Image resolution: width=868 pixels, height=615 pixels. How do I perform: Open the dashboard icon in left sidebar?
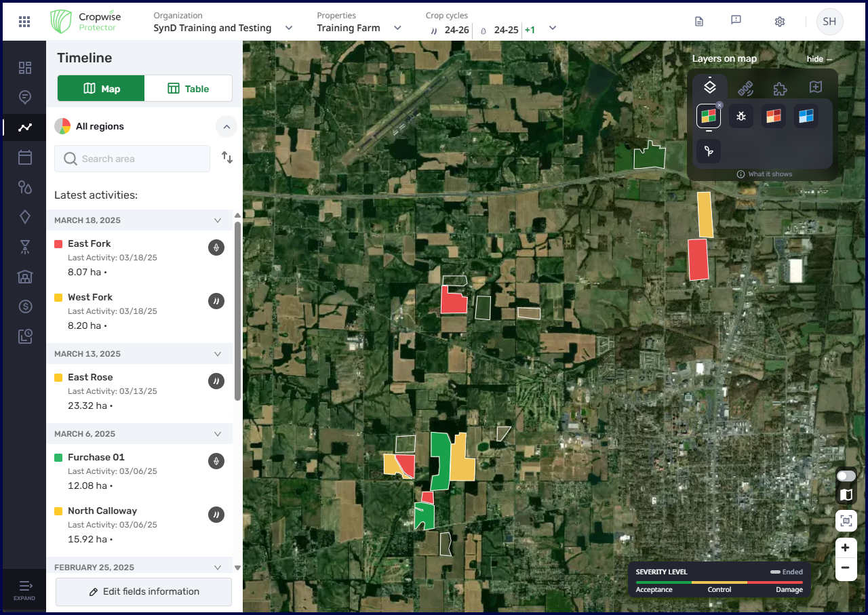tap(25, 68)
